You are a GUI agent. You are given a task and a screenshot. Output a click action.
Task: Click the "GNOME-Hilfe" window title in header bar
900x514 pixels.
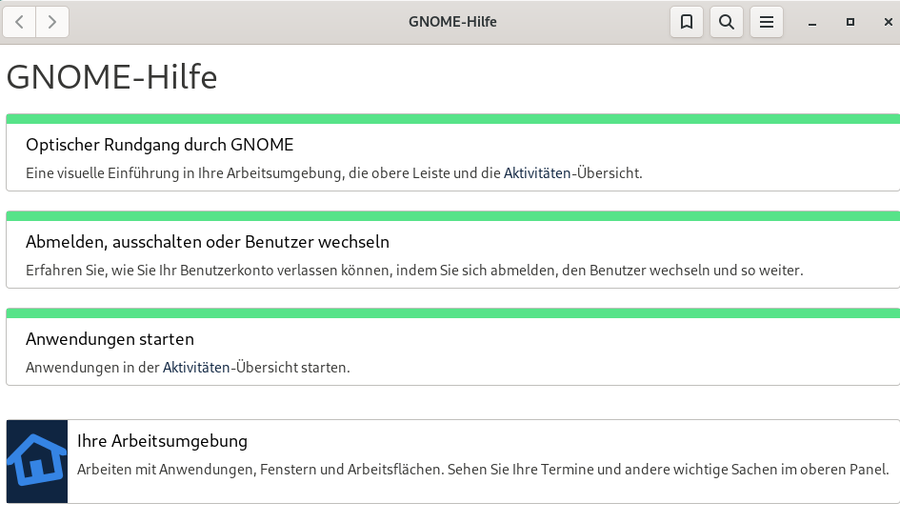[452, 22]
